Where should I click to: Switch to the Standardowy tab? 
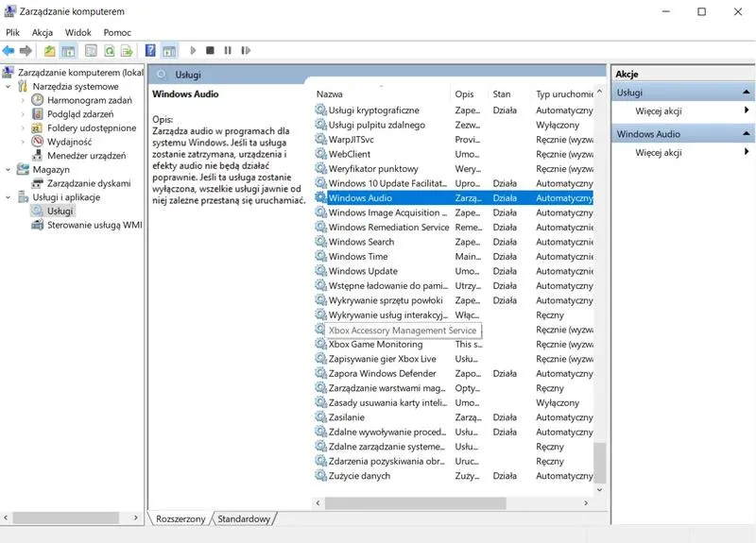(x=244, y=518)
